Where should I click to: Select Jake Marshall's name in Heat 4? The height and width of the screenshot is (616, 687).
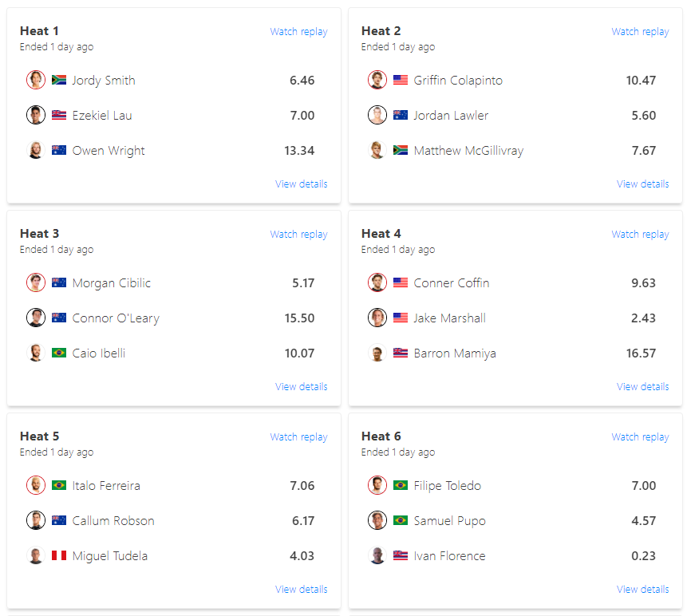coord(449,318)
